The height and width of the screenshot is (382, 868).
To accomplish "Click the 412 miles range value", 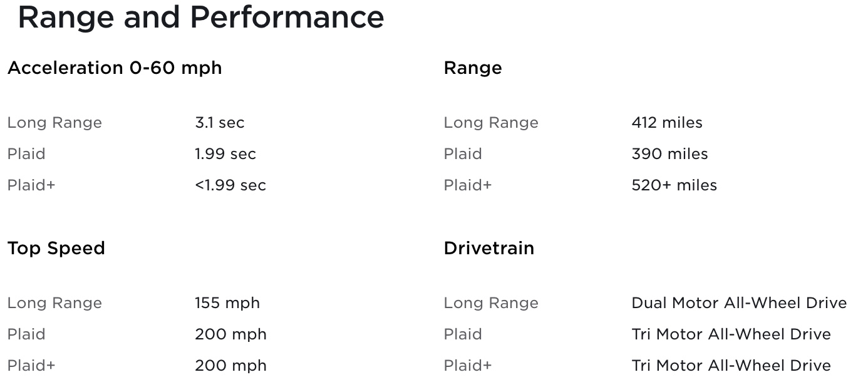I will [666, 123].
